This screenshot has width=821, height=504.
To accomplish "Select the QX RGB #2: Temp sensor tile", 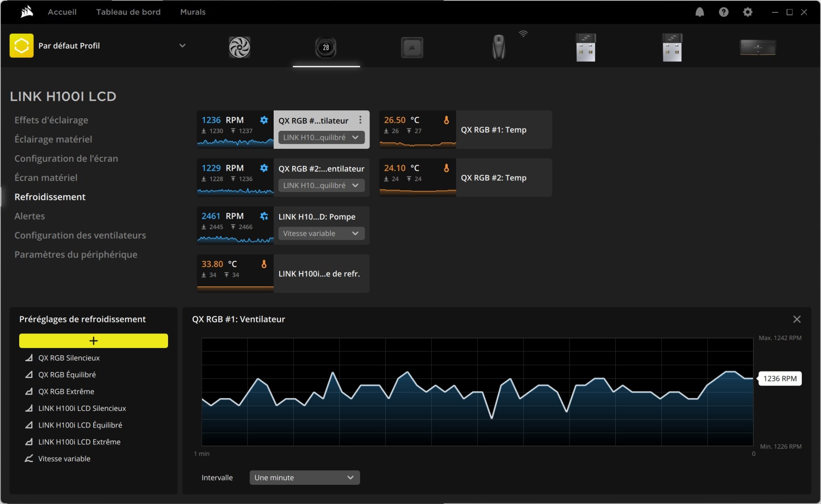I will click(466, 177).
